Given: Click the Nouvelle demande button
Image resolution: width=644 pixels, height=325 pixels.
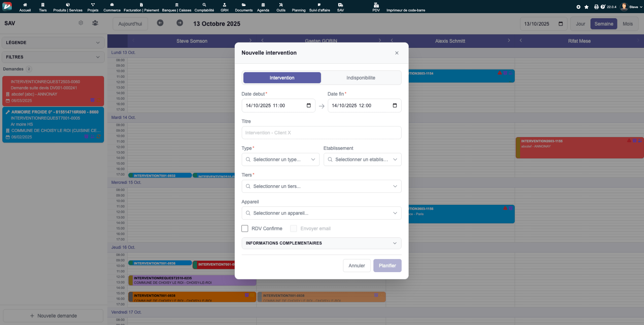Looking at the screenshot, I should point(53,316).
